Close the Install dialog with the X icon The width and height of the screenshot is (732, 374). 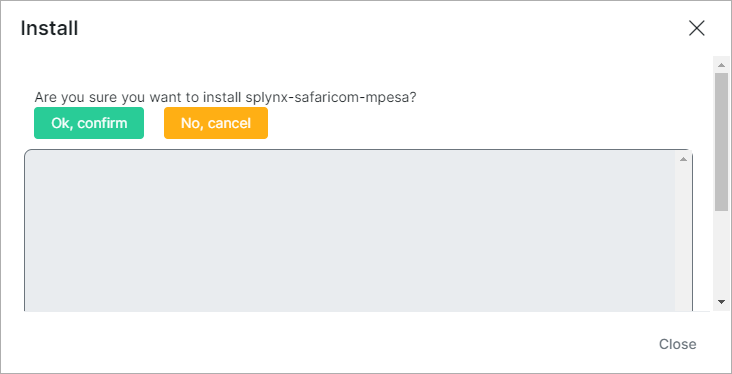[697, 28]
